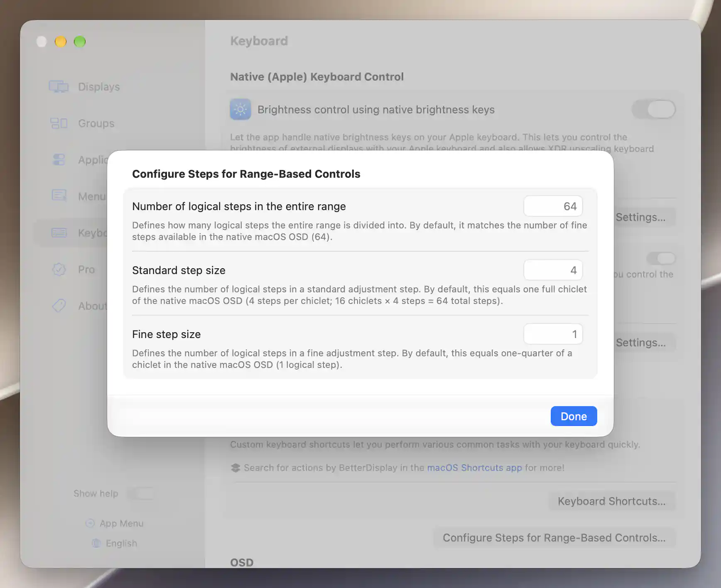Click the Shortcuts stack icon beside 'Search for actions'
Viewport: 721px width, 588px height.
235,468
